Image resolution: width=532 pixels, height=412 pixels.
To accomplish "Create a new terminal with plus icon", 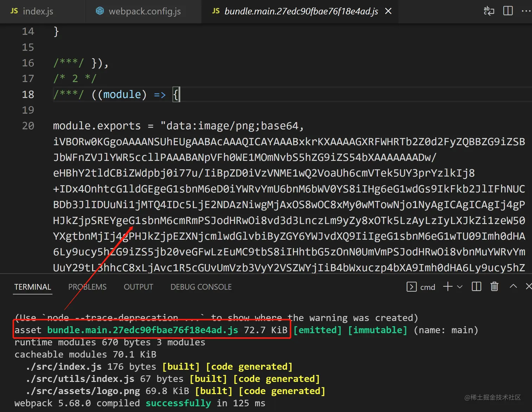I will tap(448, 286).
